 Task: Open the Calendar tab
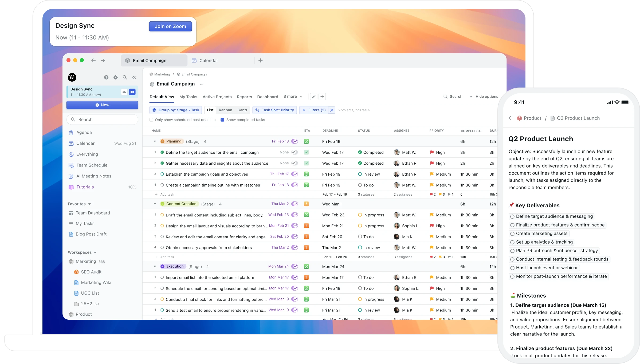209,61
